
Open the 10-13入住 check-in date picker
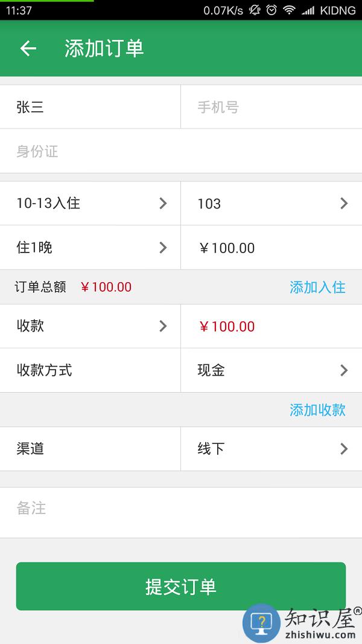point(91,204)
